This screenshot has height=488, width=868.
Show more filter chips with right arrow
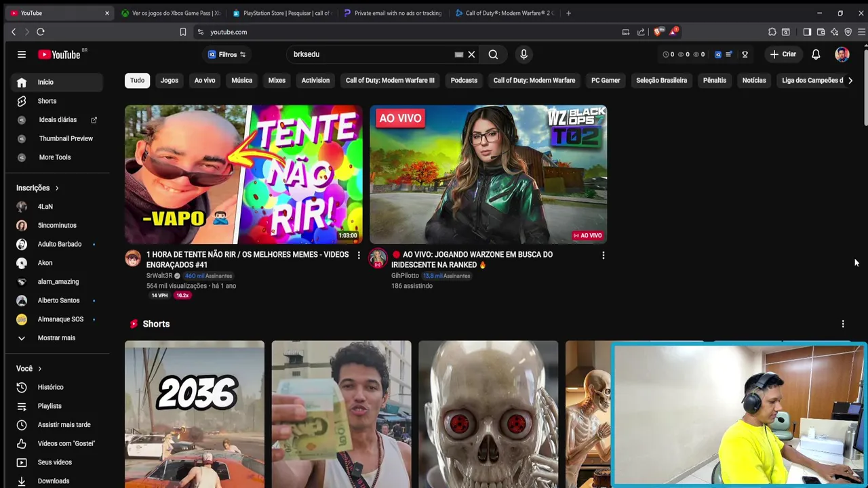coord(850,80)
